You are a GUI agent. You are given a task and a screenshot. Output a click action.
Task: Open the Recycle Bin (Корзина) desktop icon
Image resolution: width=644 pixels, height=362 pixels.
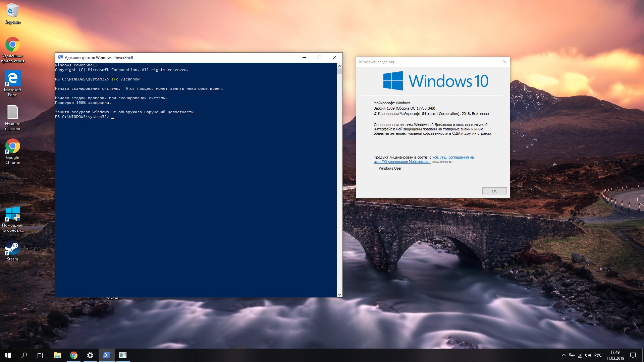click(x=12, y=13)
